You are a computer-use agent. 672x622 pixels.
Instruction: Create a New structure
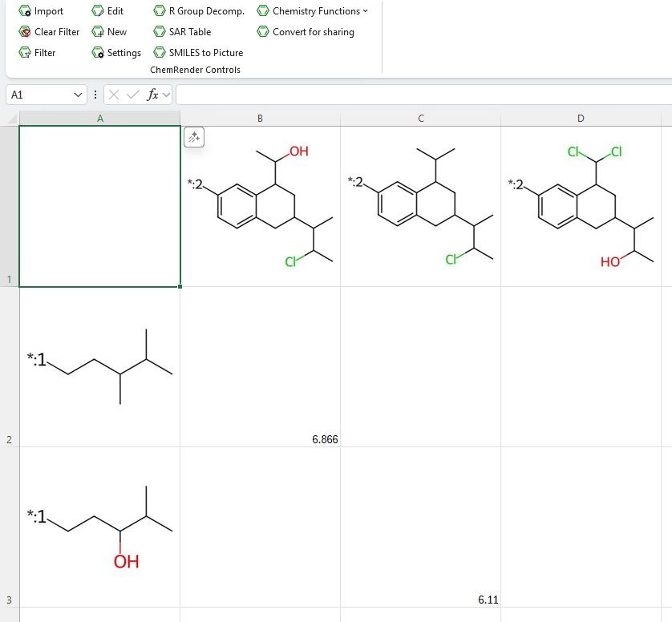click(x=97, y=32)
